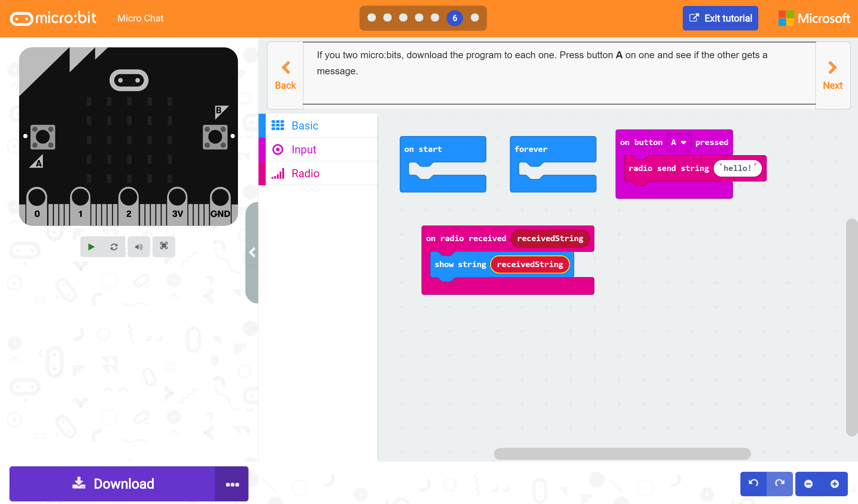Screen dimensions: 858x504
Task: Zoom in on the block workspace
Action: click(x=835, y=484)
